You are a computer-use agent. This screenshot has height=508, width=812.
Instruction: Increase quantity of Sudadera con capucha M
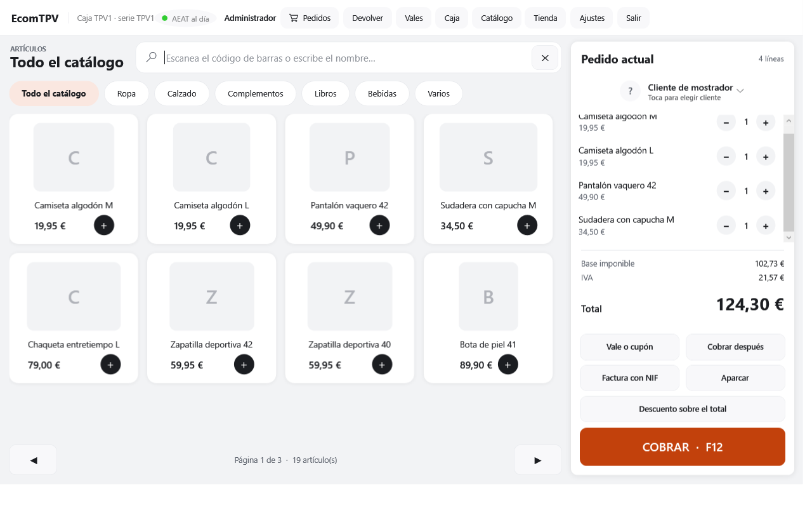(766, 225)
